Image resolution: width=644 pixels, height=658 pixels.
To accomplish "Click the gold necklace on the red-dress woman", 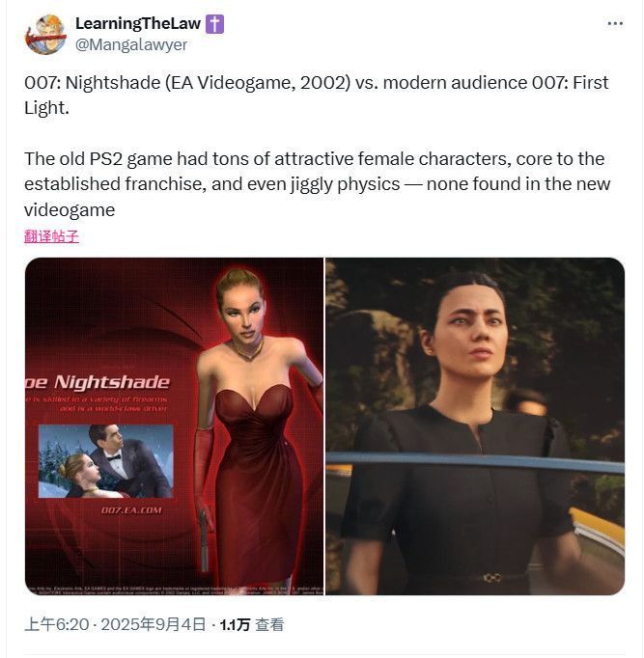I will tap(247, 349).
